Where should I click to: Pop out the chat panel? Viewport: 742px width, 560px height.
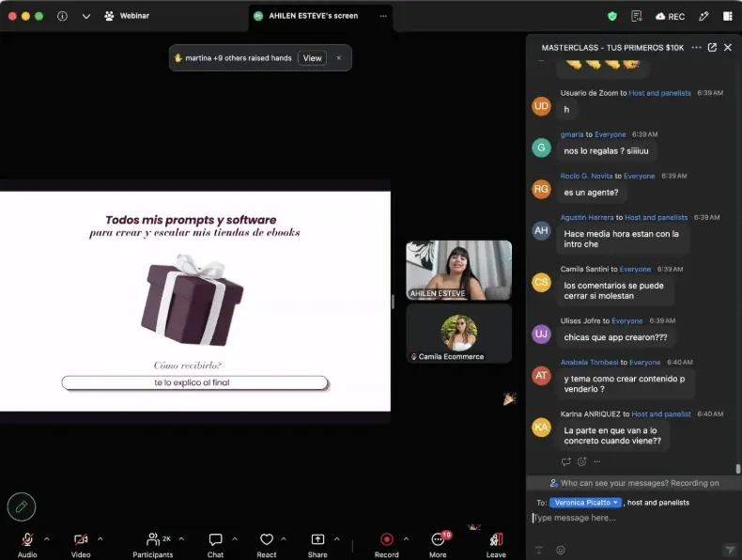click(712, 47)
